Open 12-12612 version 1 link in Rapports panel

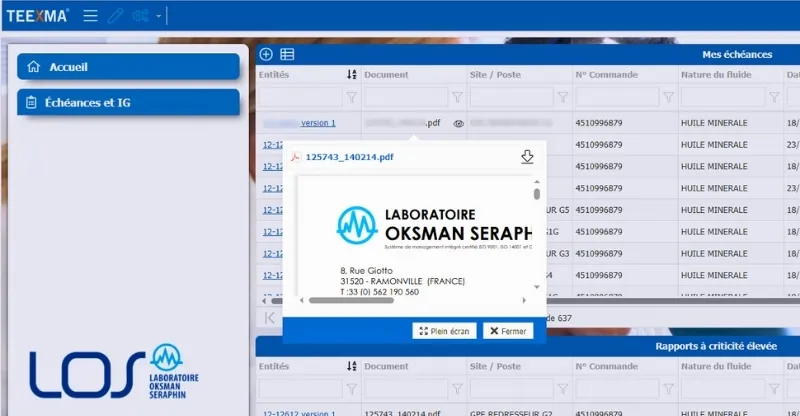pos(299,412)
